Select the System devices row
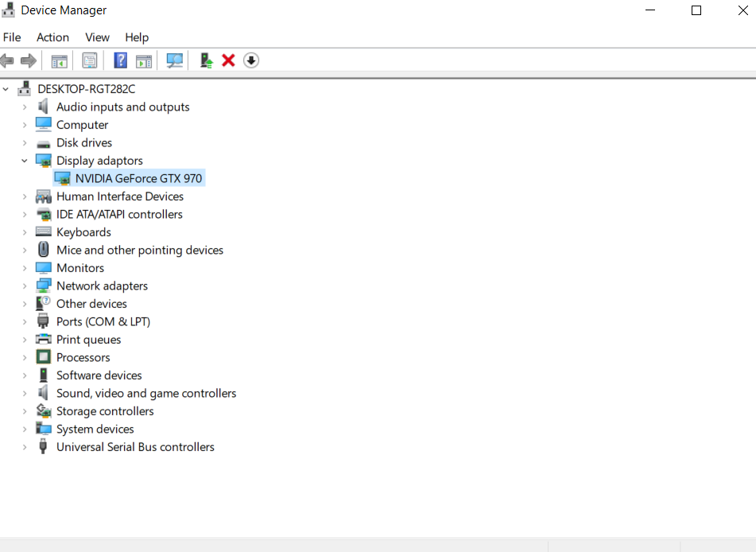The width and height of the screenshot is (756, 552). (95, 429)
